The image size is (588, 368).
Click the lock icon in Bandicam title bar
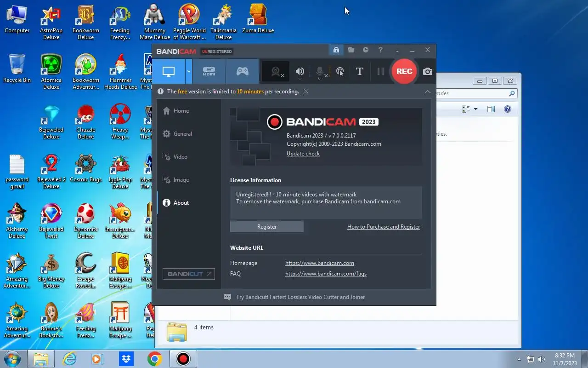tap(336, 50)
